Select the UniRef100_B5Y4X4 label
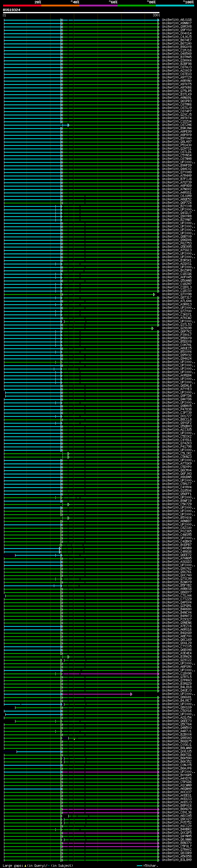Screen dimensions: 197x868 [x=177, y=518]
